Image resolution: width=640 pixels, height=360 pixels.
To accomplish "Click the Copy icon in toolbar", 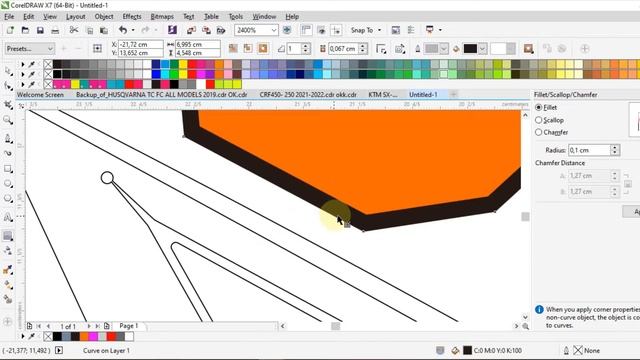I will (89, 30).
